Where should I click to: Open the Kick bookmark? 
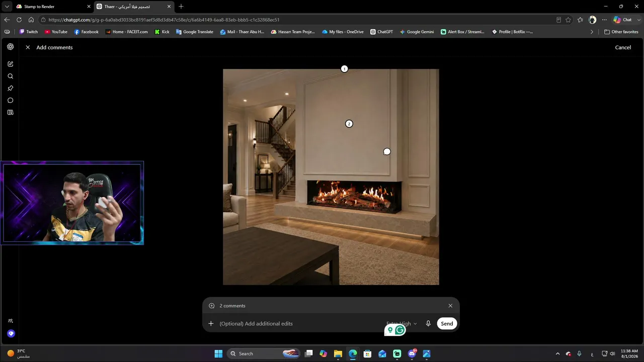pos(162,32)
